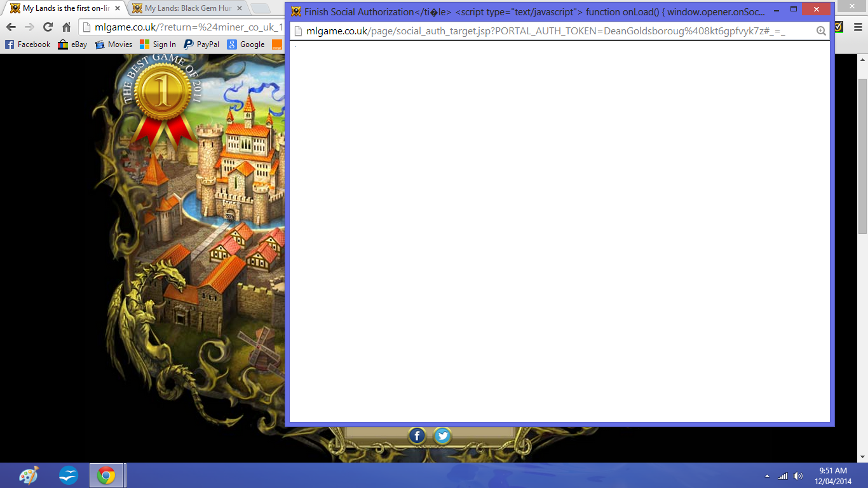Open the Chrome hamburger menu

857,27
